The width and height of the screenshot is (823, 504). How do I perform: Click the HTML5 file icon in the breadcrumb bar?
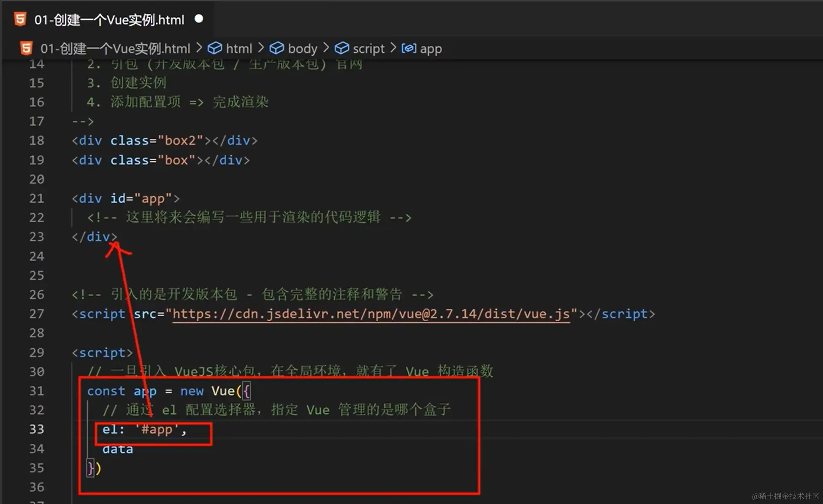click(x=26, y=48)
